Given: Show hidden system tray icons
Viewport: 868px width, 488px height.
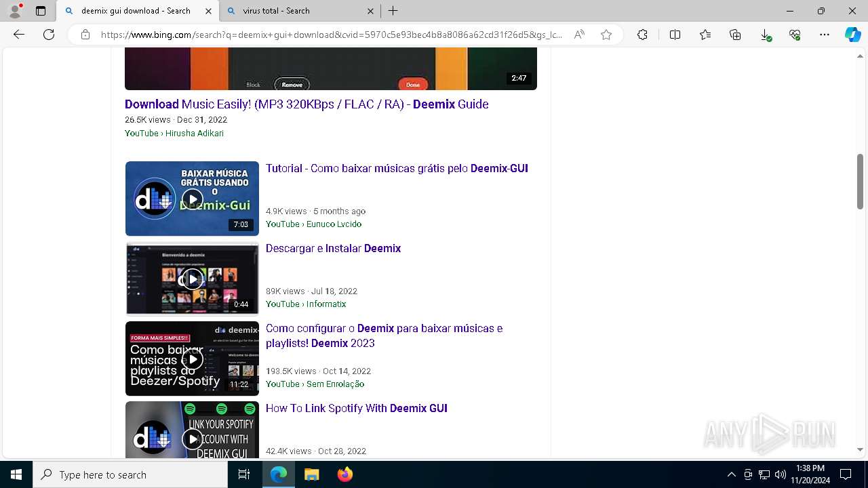Looking at the screenshot, I should pyautogui.click(x=731, y=474).
